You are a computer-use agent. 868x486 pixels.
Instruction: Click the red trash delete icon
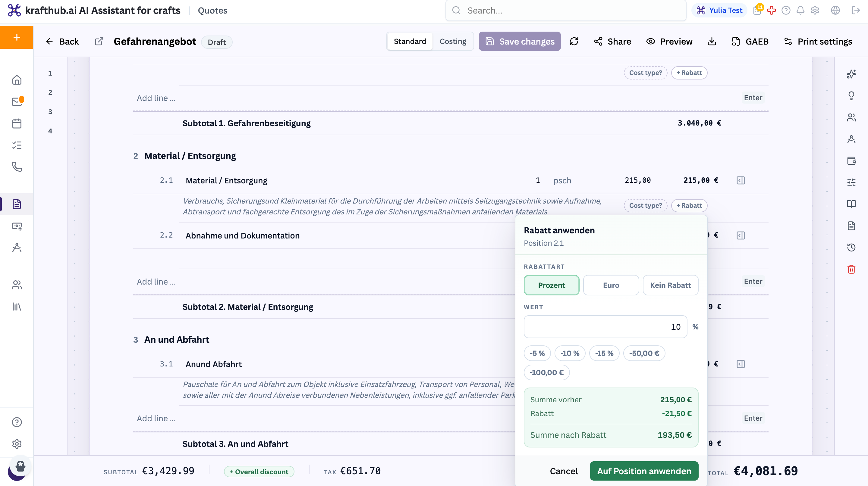click(x=851, y=269)
